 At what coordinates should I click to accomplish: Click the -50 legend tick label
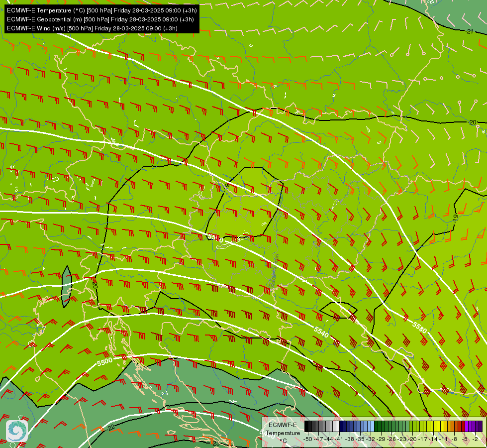[x=308, y=439]
